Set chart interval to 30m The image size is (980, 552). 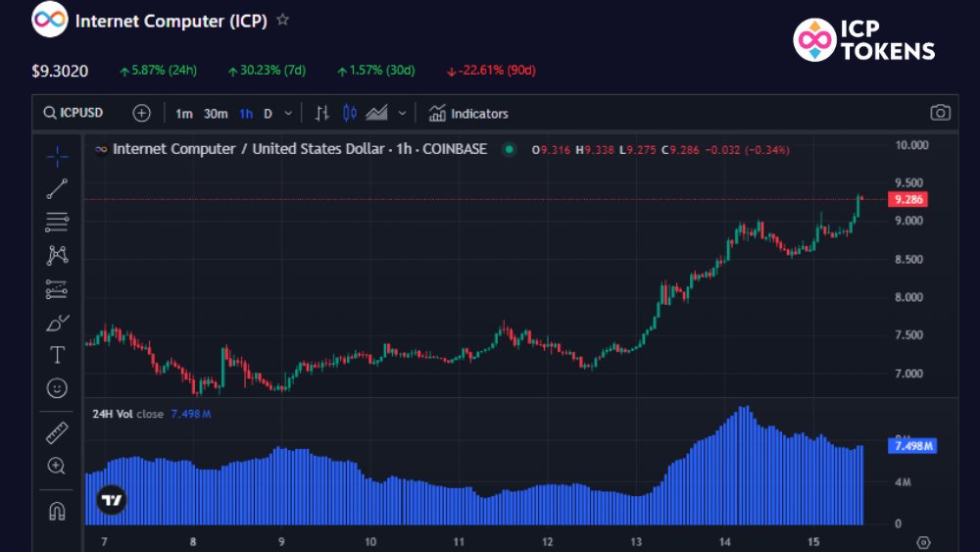[x=216, y=114]
